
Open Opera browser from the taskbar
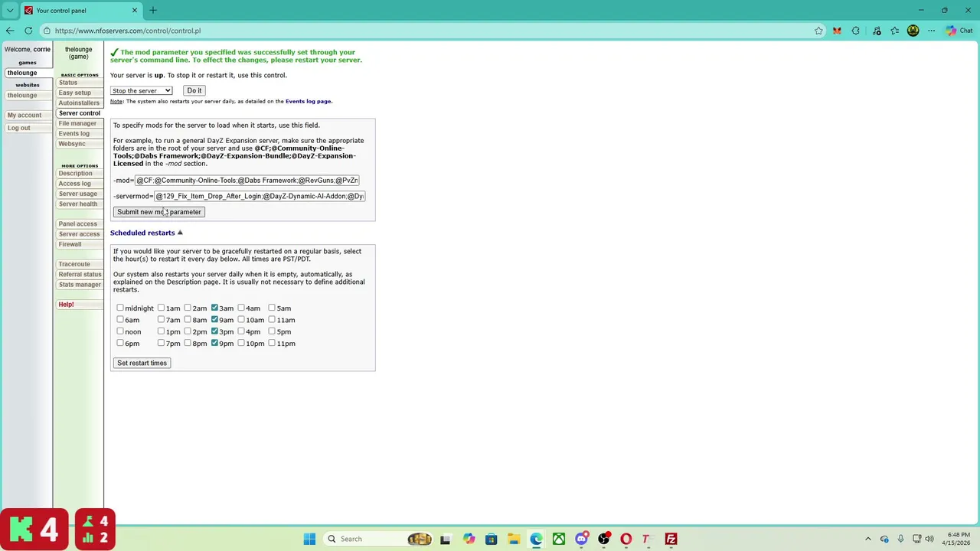pyautogui.click(x=626, y=539)
